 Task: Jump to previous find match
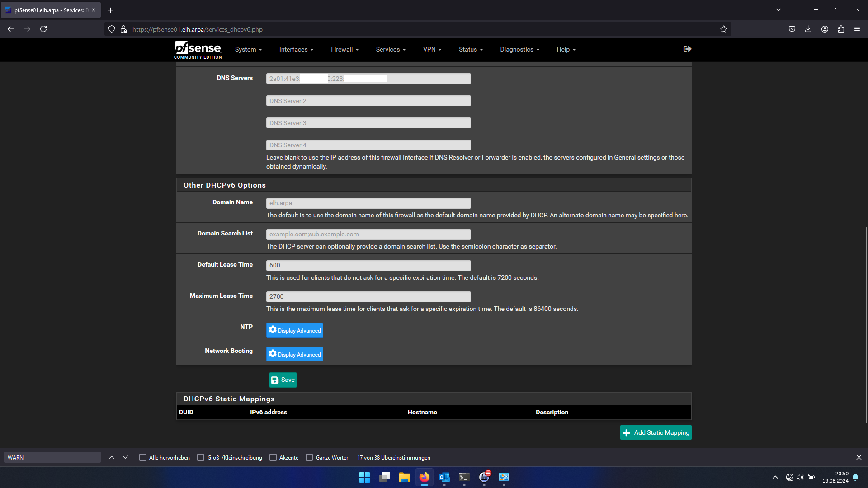click(x=112, y=457)
